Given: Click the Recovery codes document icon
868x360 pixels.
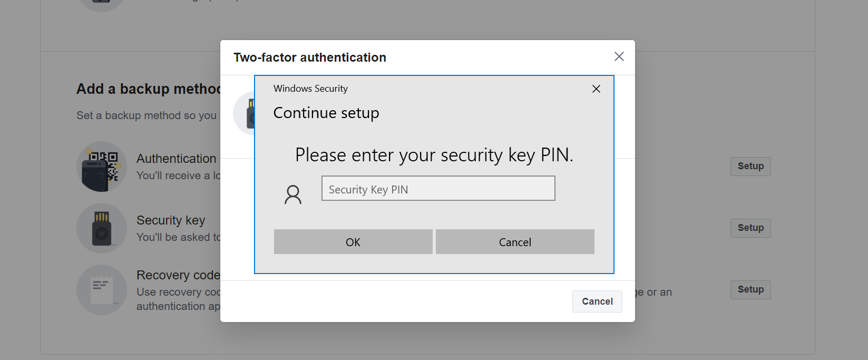Looking at the screenshot, I should [x=102, y=290].
